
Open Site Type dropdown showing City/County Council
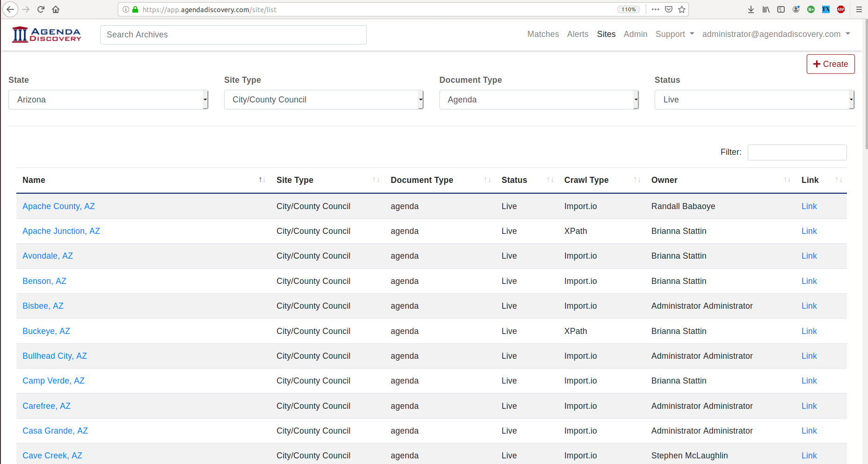point(324,100)
